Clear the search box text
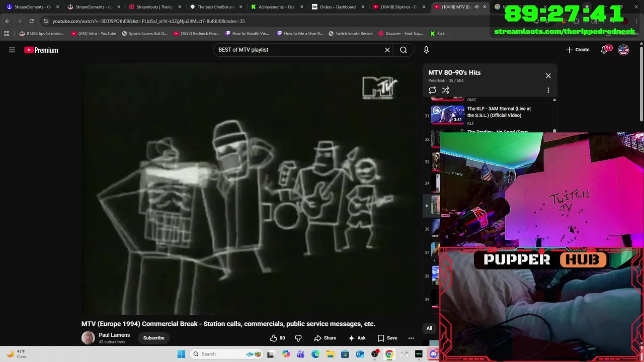This screenshot has width=644, height=362. click(387, 50)
